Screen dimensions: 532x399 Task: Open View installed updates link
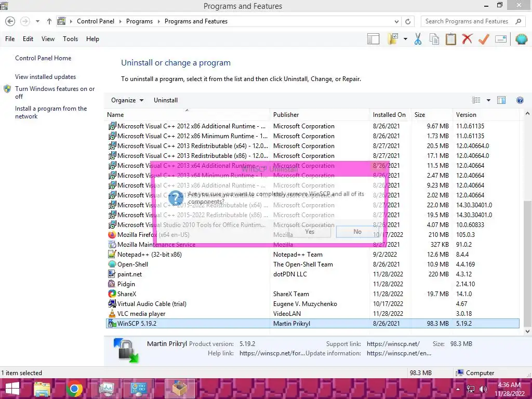pyautogui.click(x=46, y=77)
